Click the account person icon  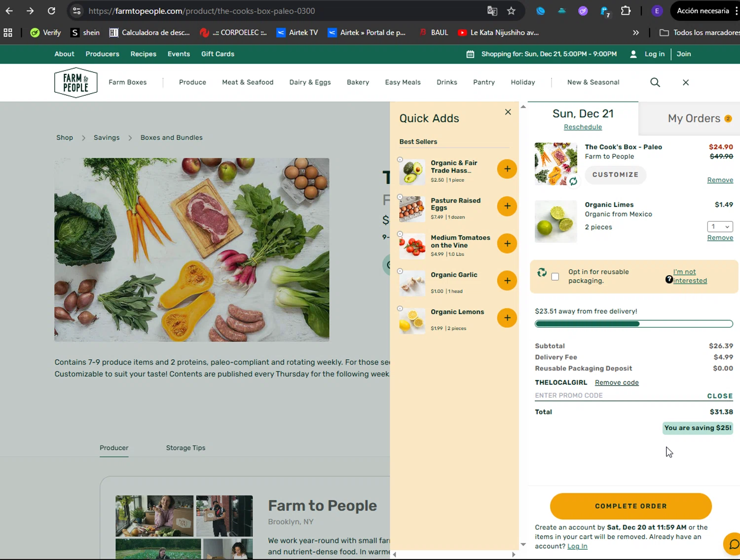pyautogui.click(x=633, y=54)
